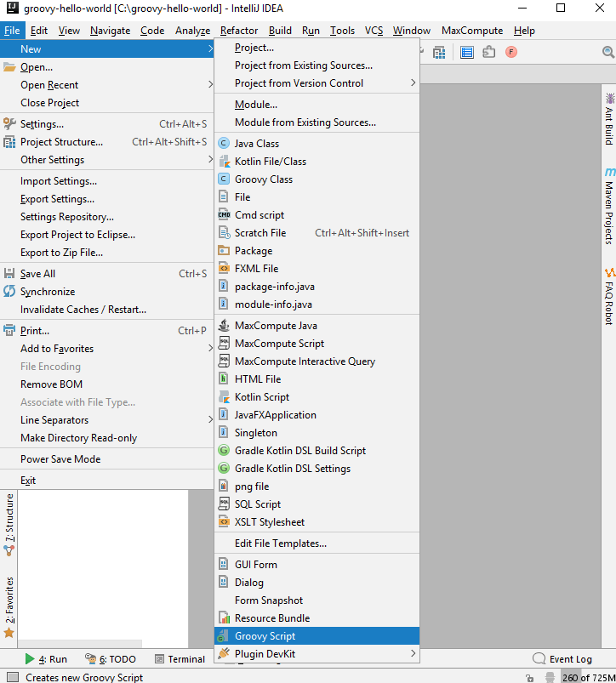
Task: Click the toolbar icon right of list icon
Action: 488,52
